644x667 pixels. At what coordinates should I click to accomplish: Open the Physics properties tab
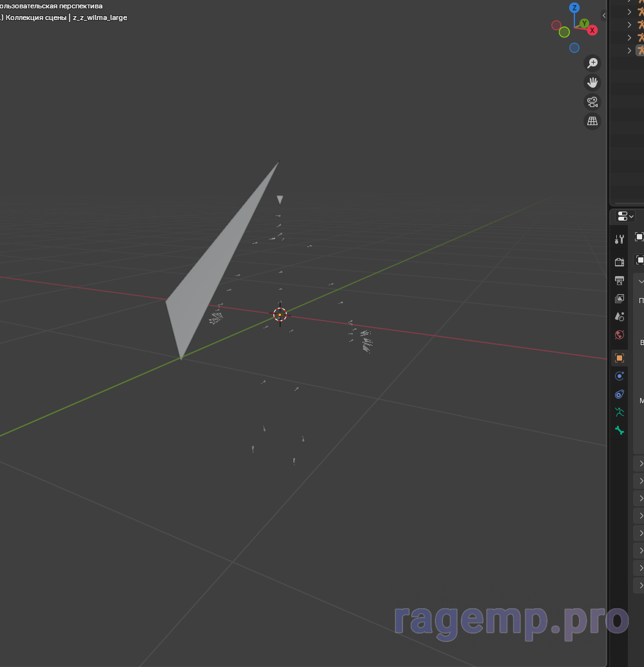coord(620,376)
